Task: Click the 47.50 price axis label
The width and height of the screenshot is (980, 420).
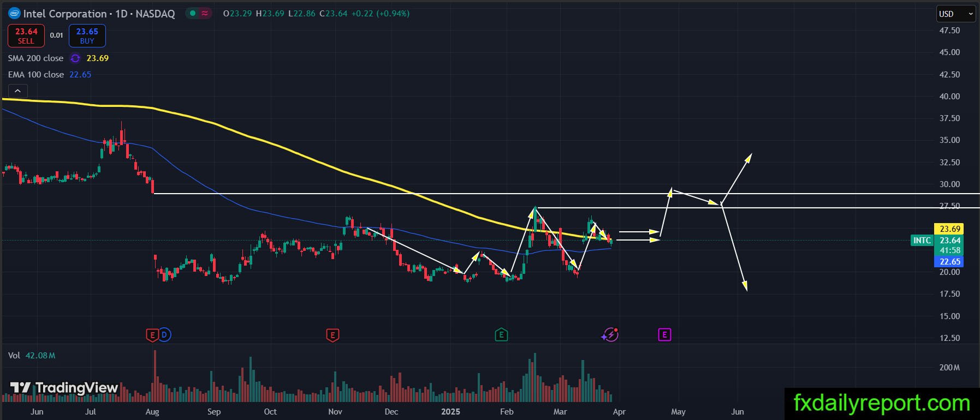Action: point(949,31)
